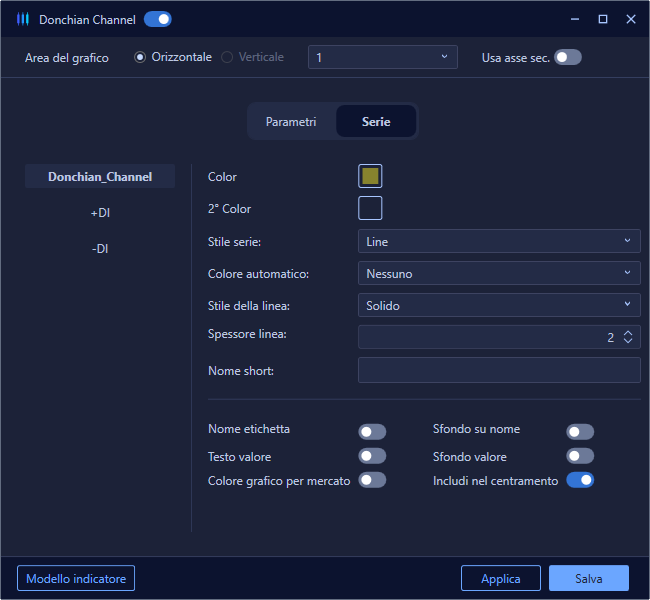The height and width of the screenshot is (600, 650).
Task: Open the 2° Color swatch picker
Action: pyautogui.click(x=370, y=208)
